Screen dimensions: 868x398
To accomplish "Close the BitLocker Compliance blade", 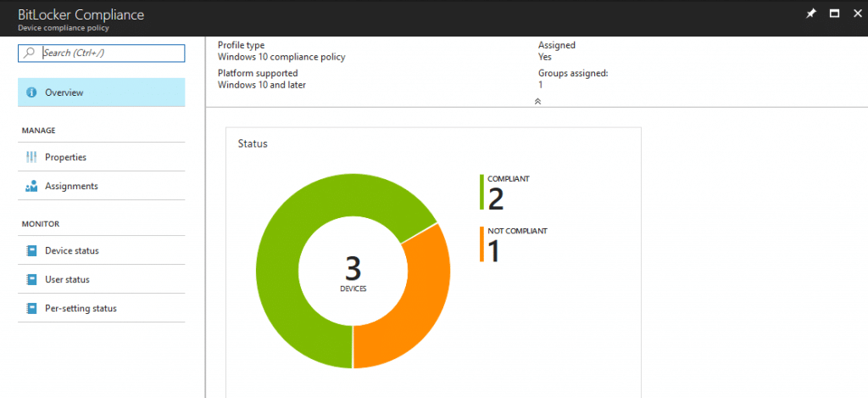I will (x=858, y=14).
